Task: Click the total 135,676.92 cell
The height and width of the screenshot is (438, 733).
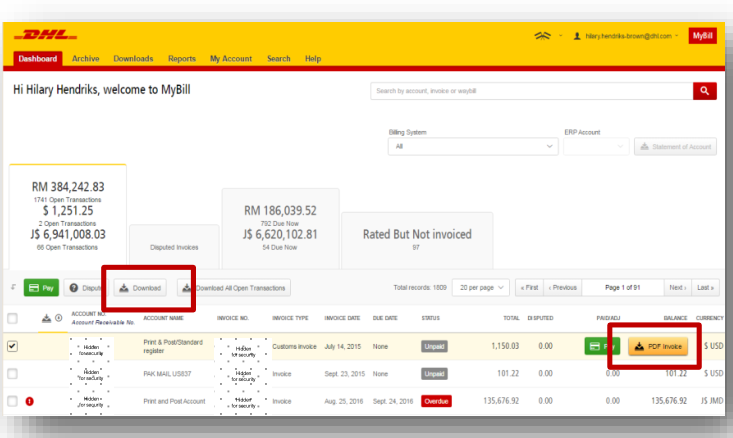Action: coord(501,401)
